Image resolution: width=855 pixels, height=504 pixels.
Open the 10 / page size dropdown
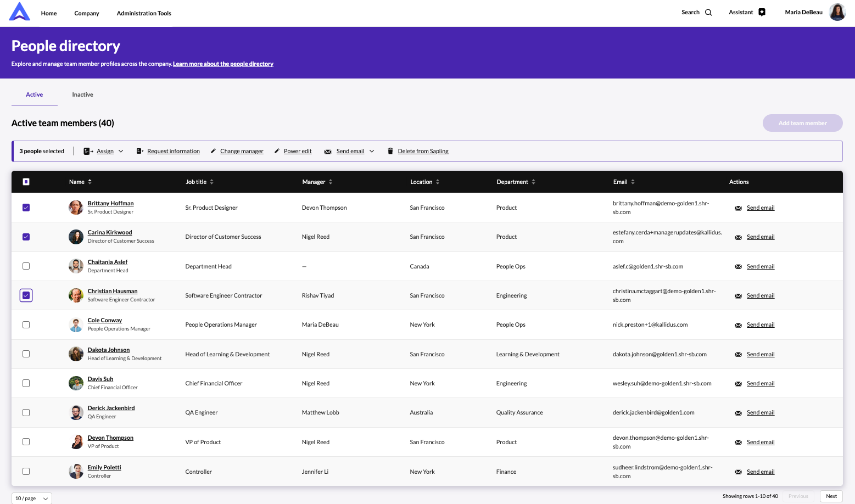click(x=31, y=498)
